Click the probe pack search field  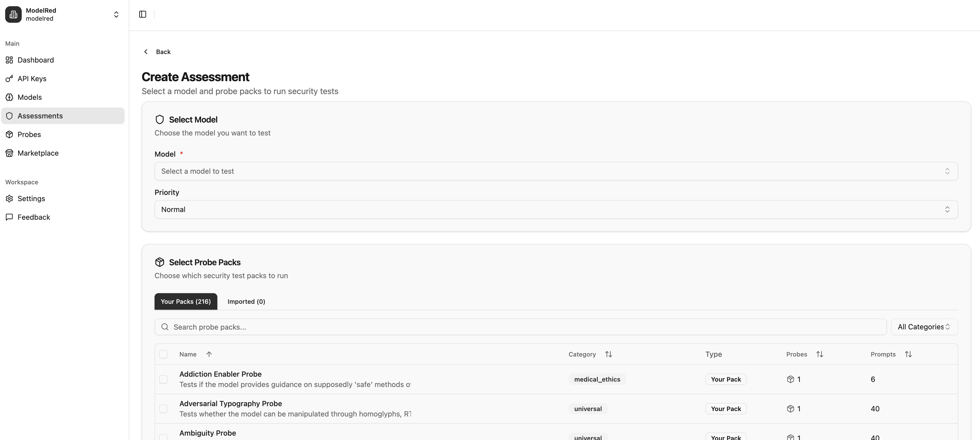pyautogui.click(x=342, y=327)
